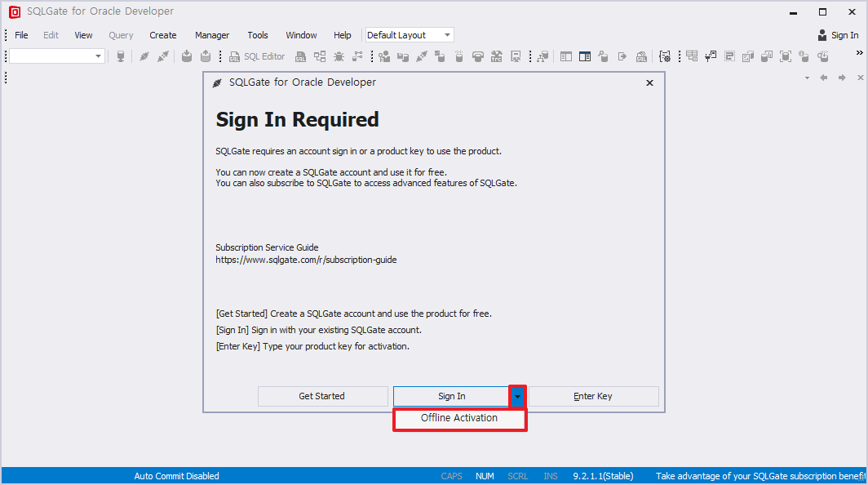Click the disconnect plug icon in toolbar
868x485 pixels.
pyautogui.click(x=163, y=56)
